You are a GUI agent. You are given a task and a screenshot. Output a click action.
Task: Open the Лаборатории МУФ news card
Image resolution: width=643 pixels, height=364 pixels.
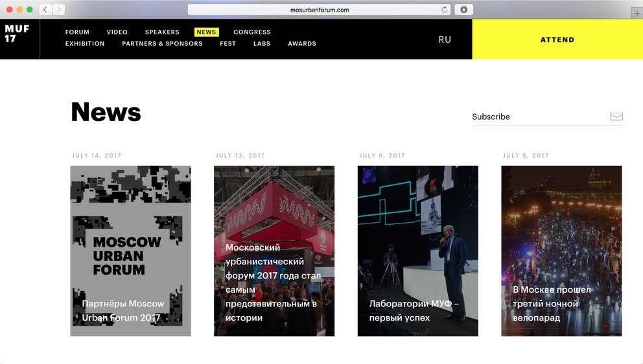pyautogui.click(x=418, y=251)
